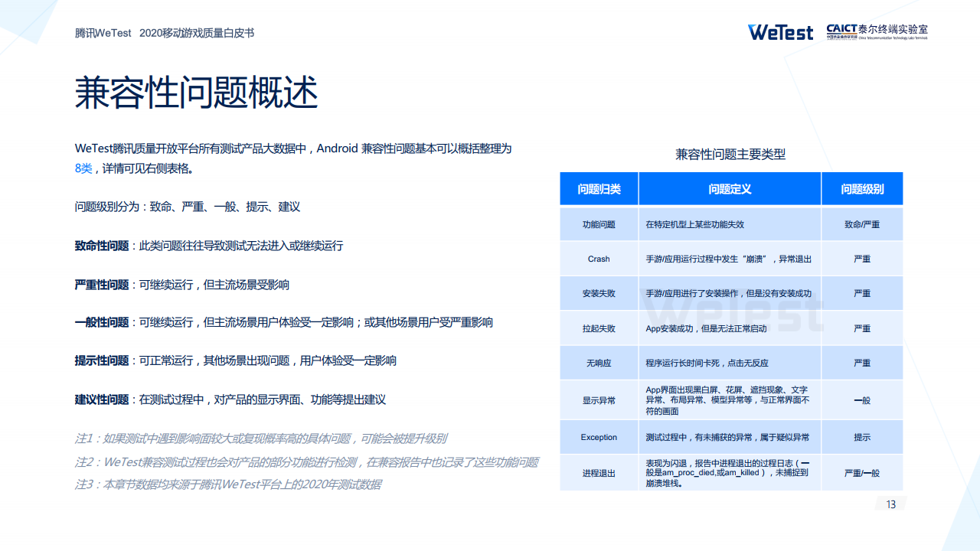Viewport: 980px width, 551px height.
Task: Select the 问题归类 table column header
Action: click(x=599, y=189)
